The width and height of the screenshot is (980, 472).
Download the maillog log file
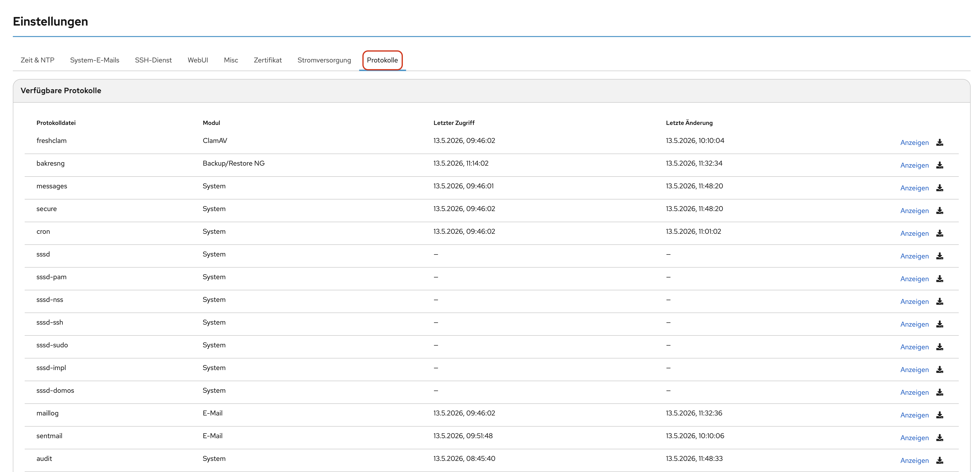(x=939, y=415)
